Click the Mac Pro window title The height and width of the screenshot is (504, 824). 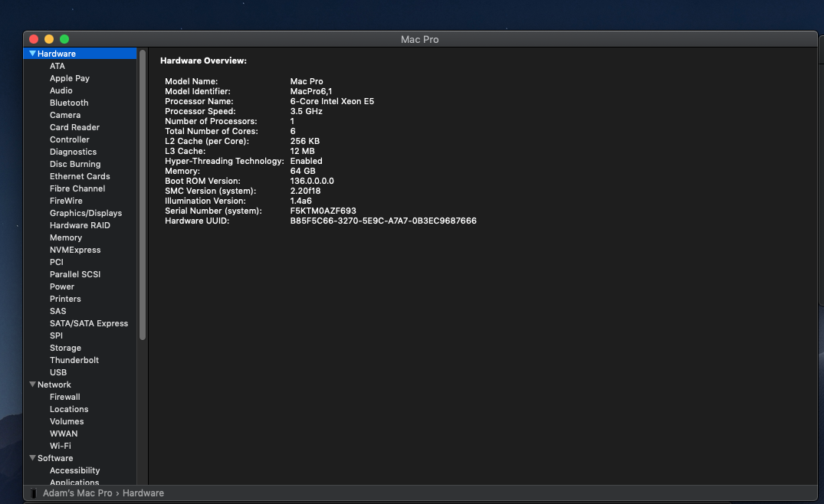[419, 39]
